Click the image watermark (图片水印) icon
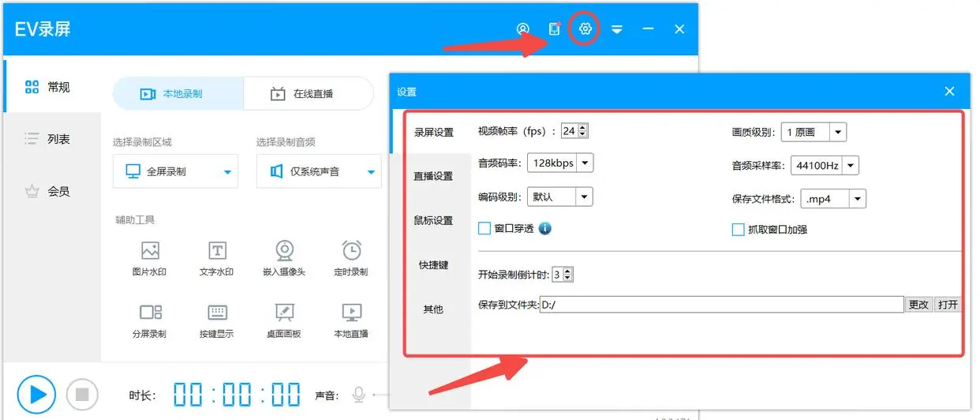 (x=150, y=251)
